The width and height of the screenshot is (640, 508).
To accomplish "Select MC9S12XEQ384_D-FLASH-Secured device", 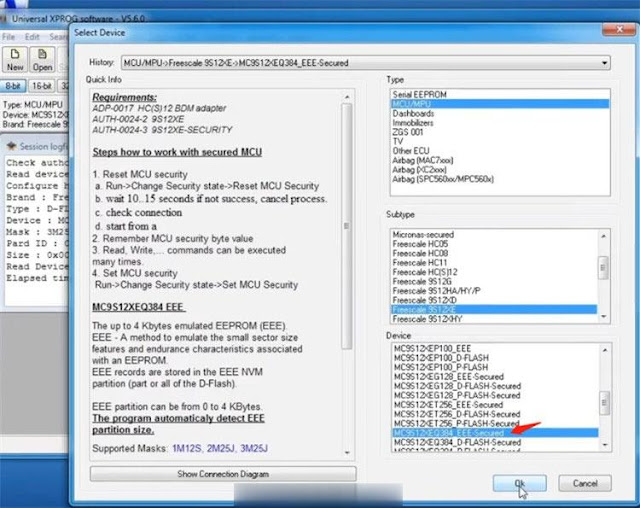I will point(495,442).
